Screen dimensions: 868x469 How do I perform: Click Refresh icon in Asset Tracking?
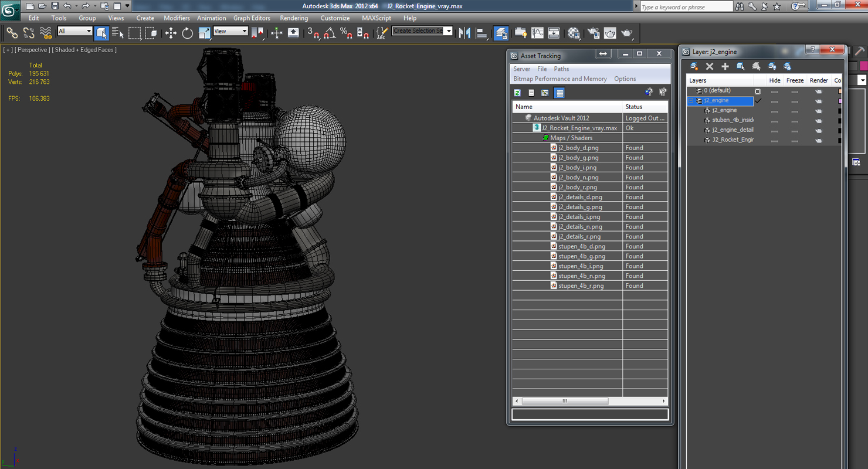(x=517, y=93)
